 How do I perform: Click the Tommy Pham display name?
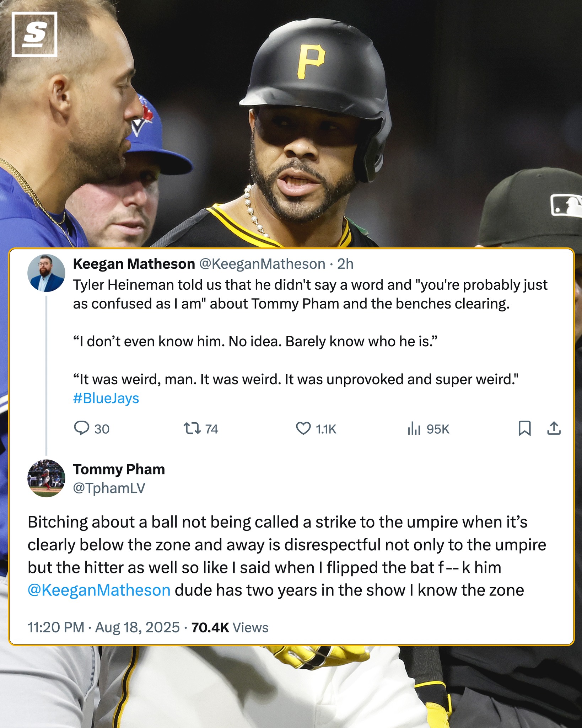tap(119, 469)
